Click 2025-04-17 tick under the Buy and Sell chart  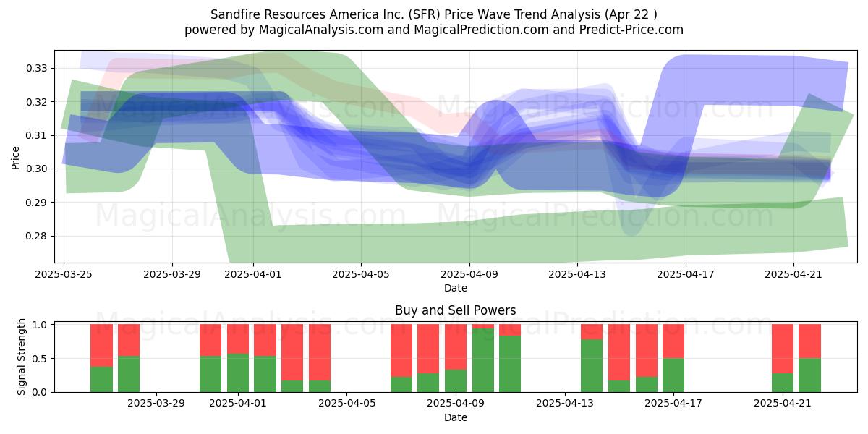tap(673, 404)
